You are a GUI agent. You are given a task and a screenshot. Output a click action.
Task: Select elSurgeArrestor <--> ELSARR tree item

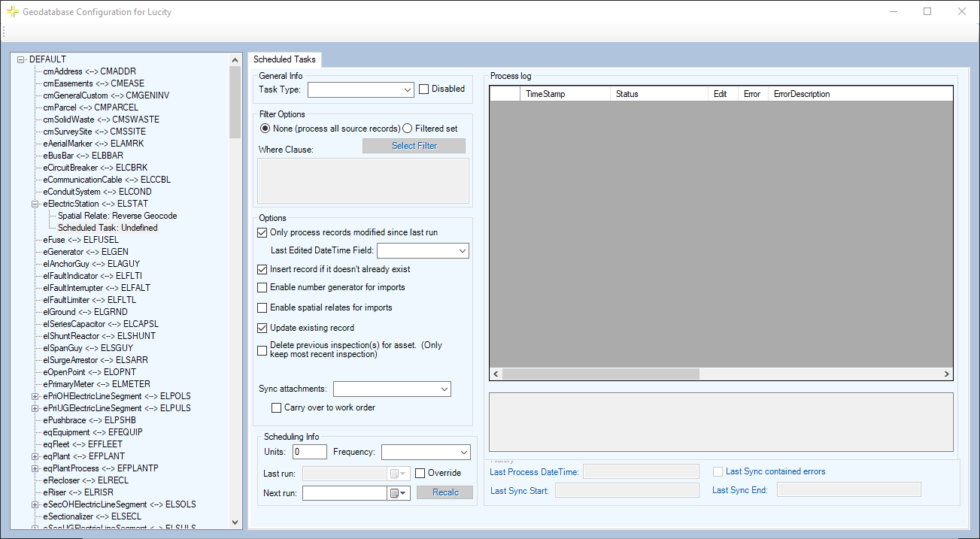point(95,360)
